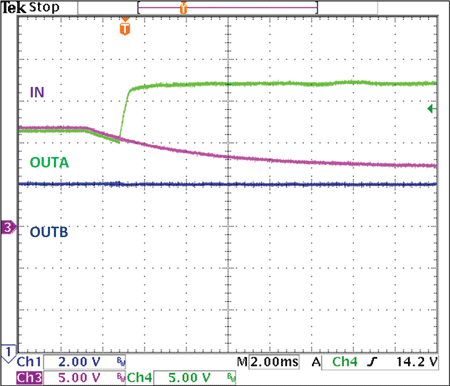450x386 pixels.
Task: Click the IN waveform label
Action: pos(37,92)
